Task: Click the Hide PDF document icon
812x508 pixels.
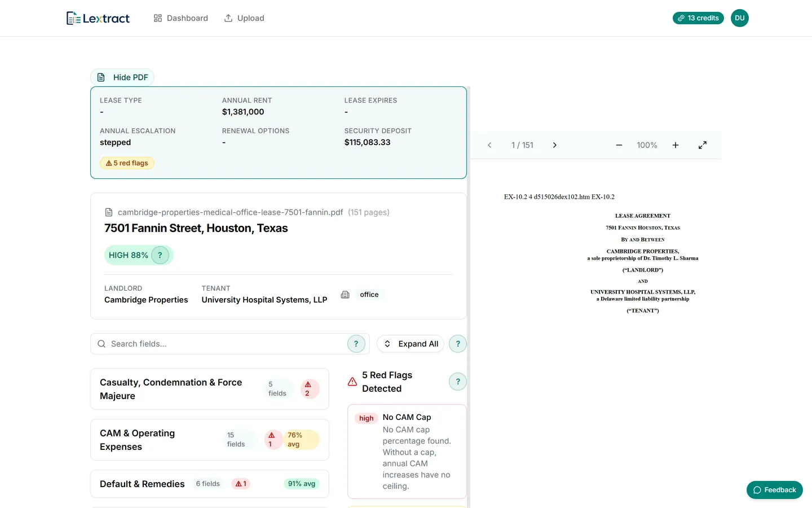Action: (x=101, y=77)
